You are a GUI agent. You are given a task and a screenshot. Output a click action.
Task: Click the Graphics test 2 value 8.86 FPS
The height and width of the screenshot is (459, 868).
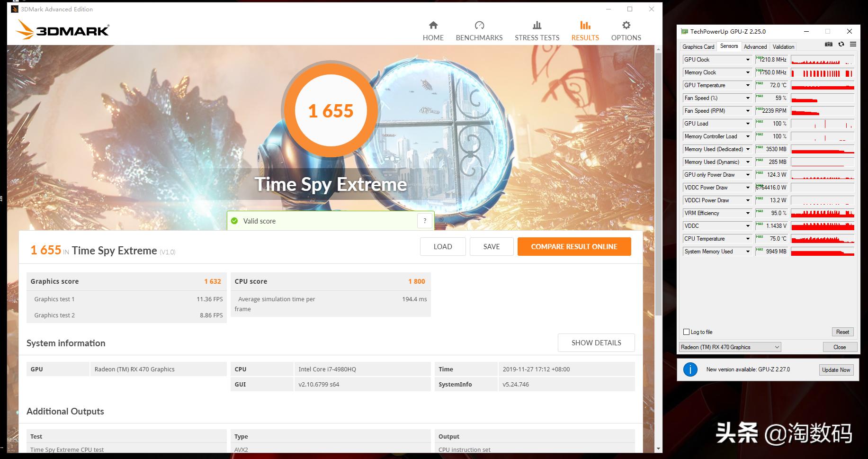coord(211,315)
